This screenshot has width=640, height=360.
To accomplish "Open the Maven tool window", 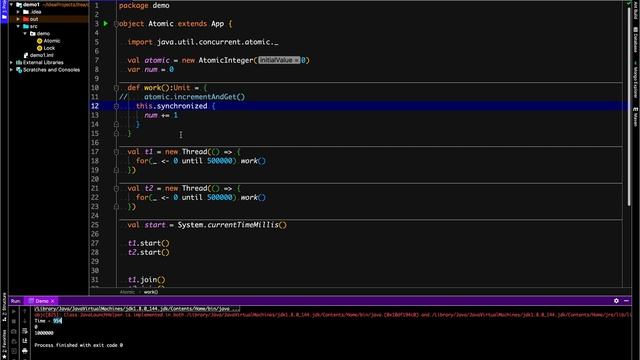I will point(636,117).
